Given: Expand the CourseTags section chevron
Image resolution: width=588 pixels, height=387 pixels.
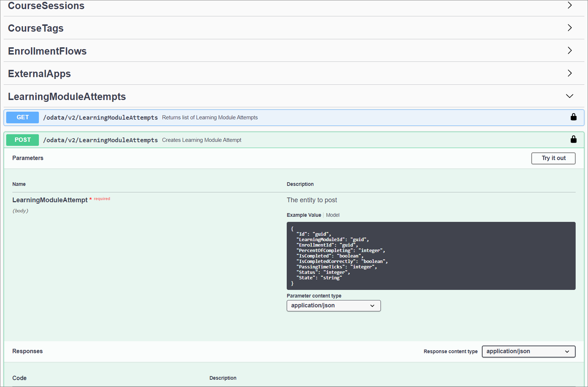Looking at the screenshot, I should pos(569,28).
